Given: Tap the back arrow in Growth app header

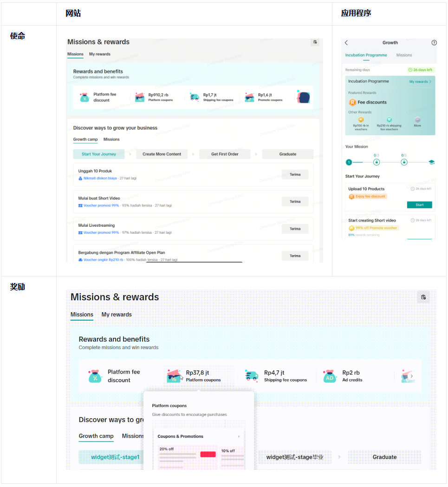Looking at the screenshot, I should tap(346, 43).
